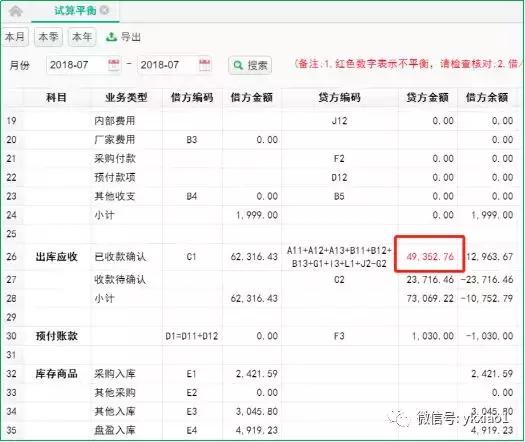The image size is (525, 442).
Task: Click row number 26
Action: pyautogui.click(x=11, y=257)
